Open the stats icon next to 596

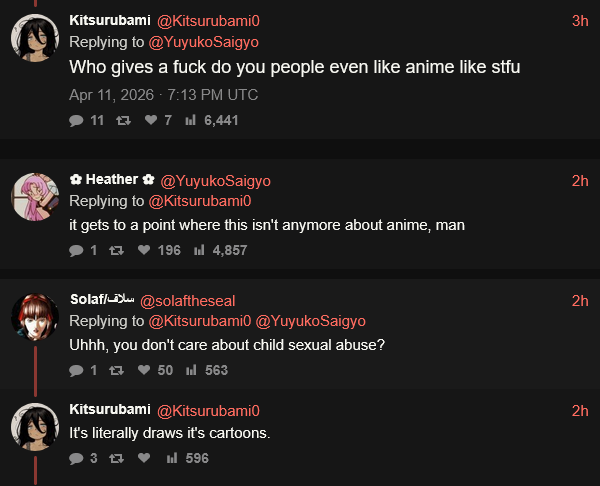coord(172,458)
